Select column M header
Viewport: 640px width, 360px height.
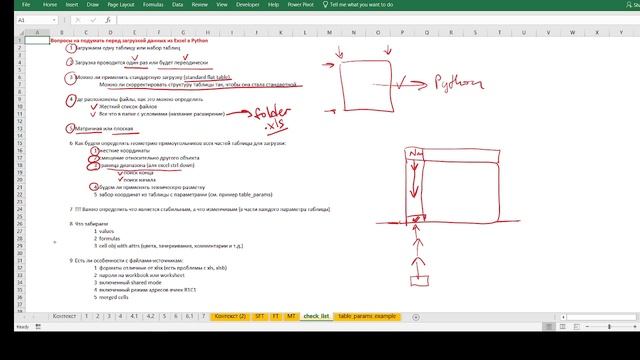[x=329, y=33]
